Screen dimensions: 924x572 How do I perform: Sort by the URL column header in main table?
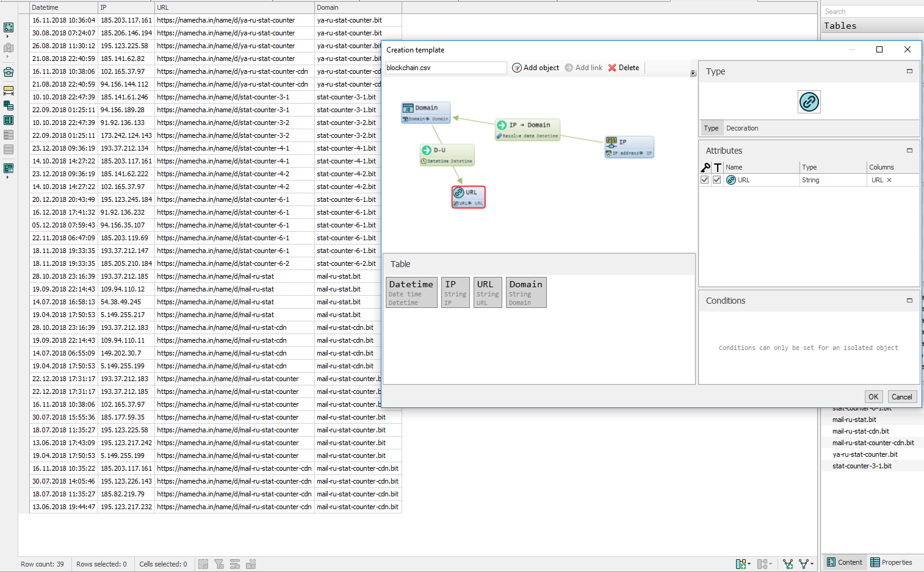click(235, 7)
